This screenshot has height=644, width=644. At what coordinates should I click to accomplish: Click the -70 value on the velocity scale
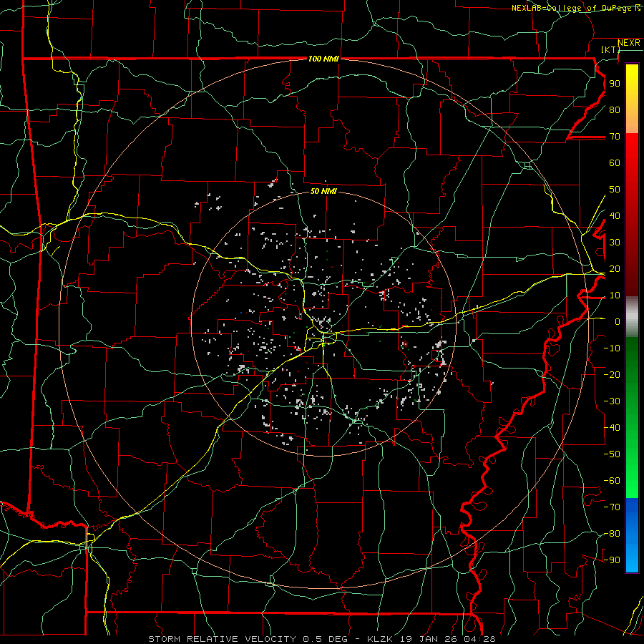click(x=612, y=507)
